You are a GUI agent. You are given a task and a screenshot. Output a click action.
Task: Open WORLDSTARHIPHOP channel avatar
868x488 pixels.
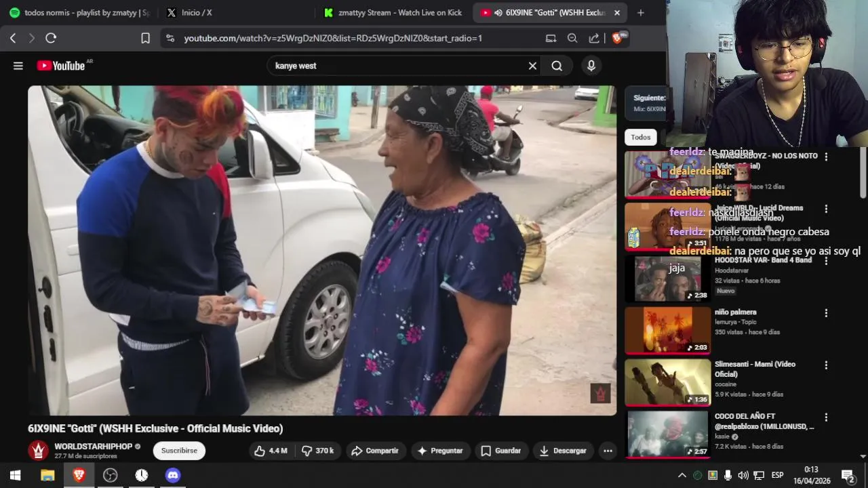(38, 451)
